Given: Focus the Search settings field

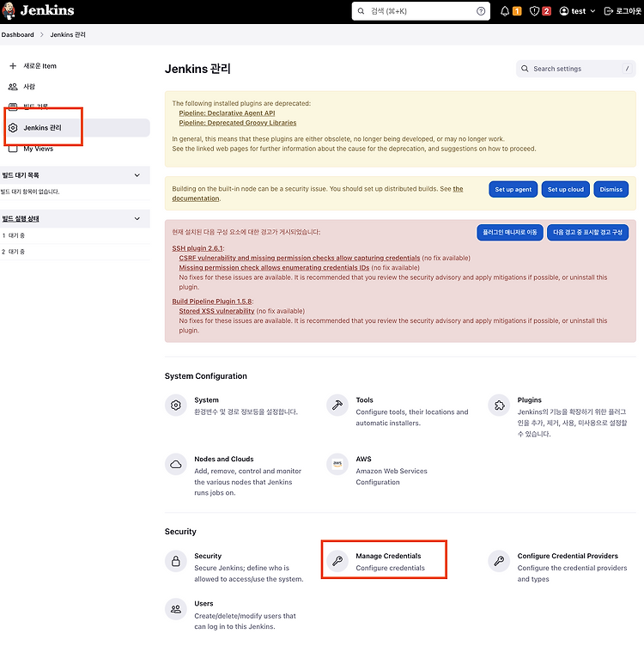Looking at the screenshot, I should pos(575,69).
